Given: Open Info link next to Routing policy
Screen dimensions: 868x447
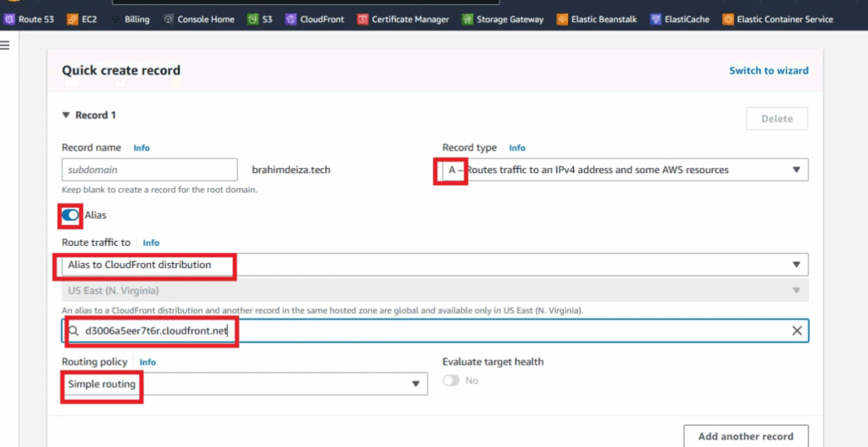Looking at the screenshot, I should coord(147,361).
